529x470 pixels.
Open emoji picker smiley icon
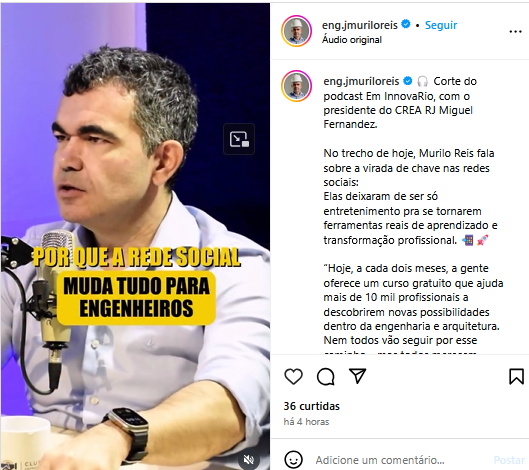294,460
